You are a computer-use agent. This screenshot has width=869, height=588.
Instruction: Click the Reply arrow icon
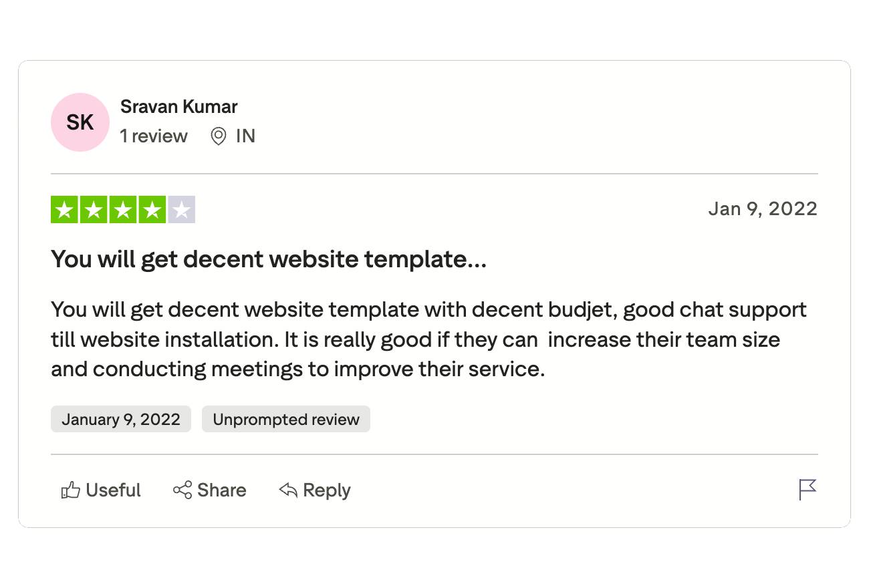pos(288,490)
